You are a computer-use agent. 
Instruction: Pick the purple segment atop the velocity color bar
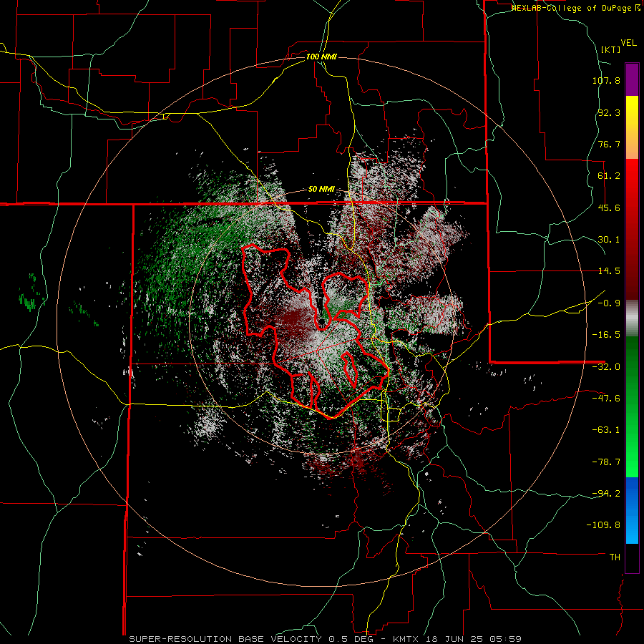coord(632,79)
